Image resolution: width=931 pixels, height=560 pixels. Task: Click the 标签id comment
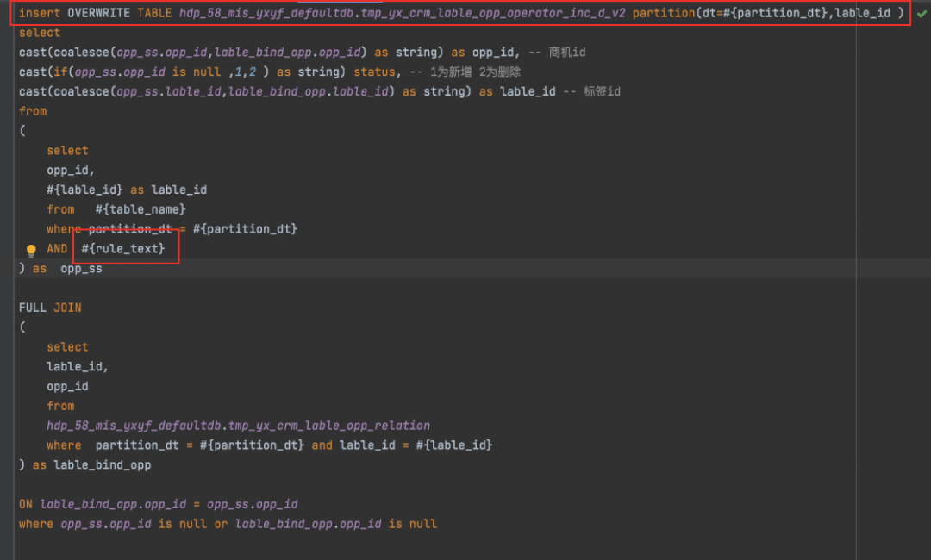603,91
